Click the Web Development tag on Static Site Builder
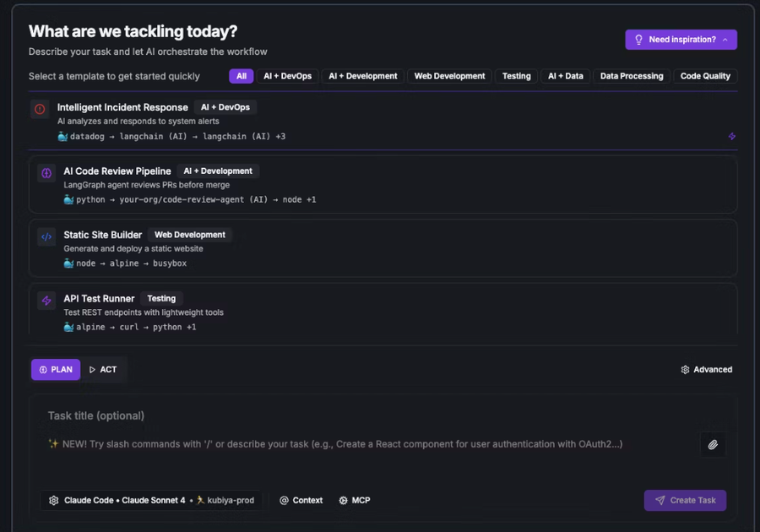Viewport: 760px width, 532px height. [x=190, y=235]
